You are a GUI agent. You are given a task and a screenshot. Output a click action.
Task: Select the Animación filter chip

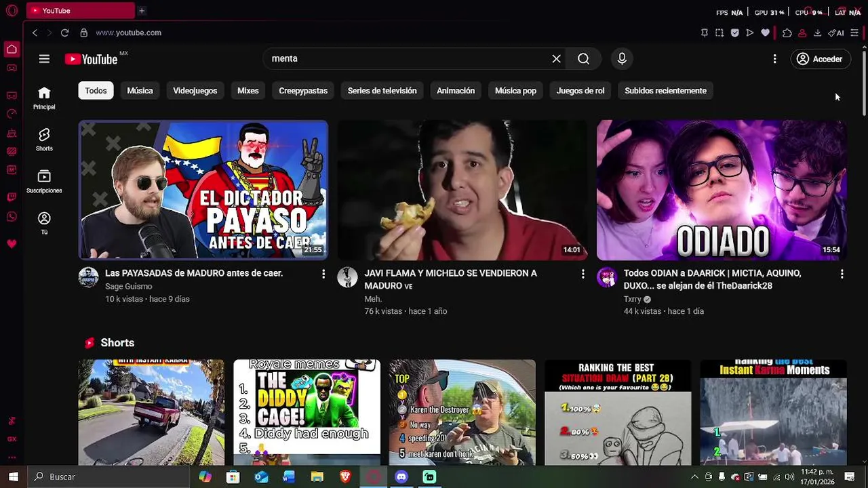[456, 91]
